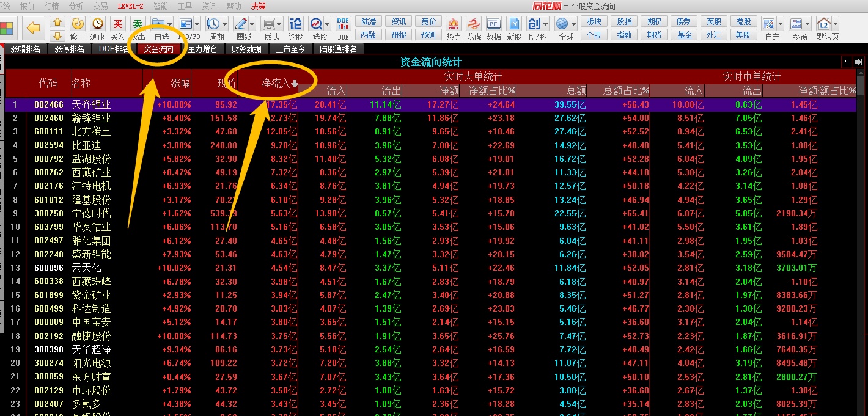Click the 龙虎 dragon icon
Image resolution: width=868 pixels, height=416 pixels.
point(474,23)
